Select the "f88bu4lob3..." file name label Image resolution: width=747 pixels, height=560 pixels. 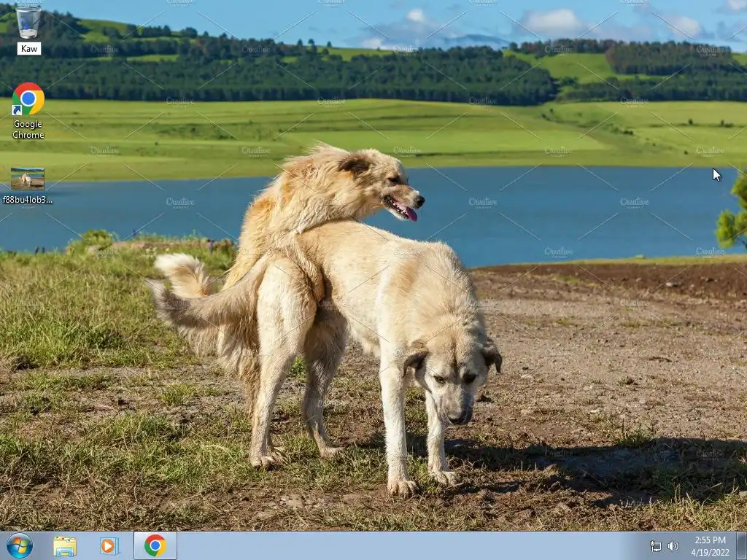[28, 200]
